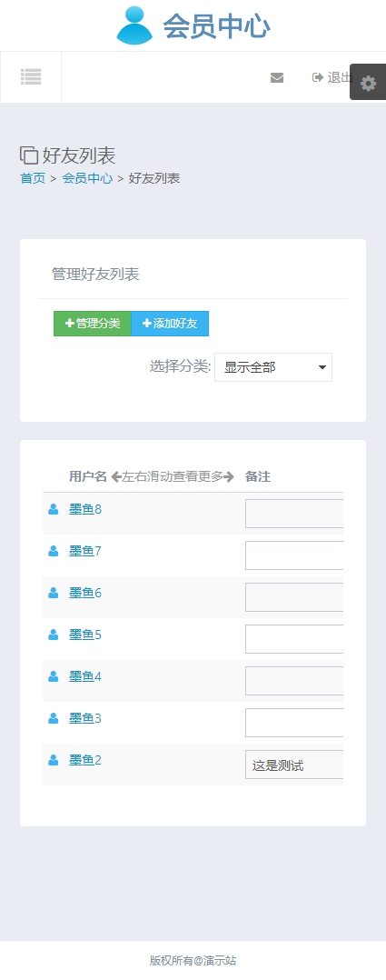Open the 墨鱼7 user profile link
386x980 pixels.
tap(85, 551)
